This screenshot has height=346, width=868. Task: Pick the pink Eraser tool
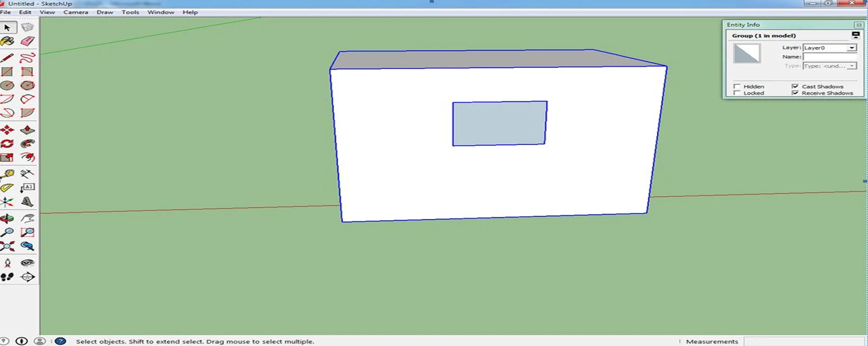pos(28,41)
